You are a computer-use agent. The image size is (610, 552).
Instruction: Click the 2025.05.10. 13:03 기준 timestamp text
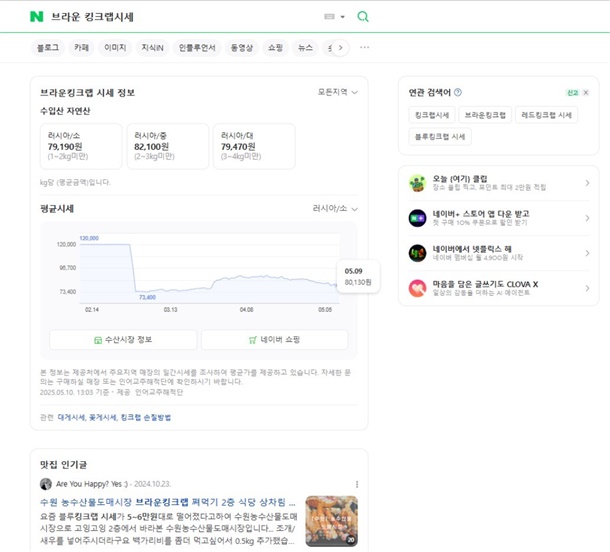point(74,392)
